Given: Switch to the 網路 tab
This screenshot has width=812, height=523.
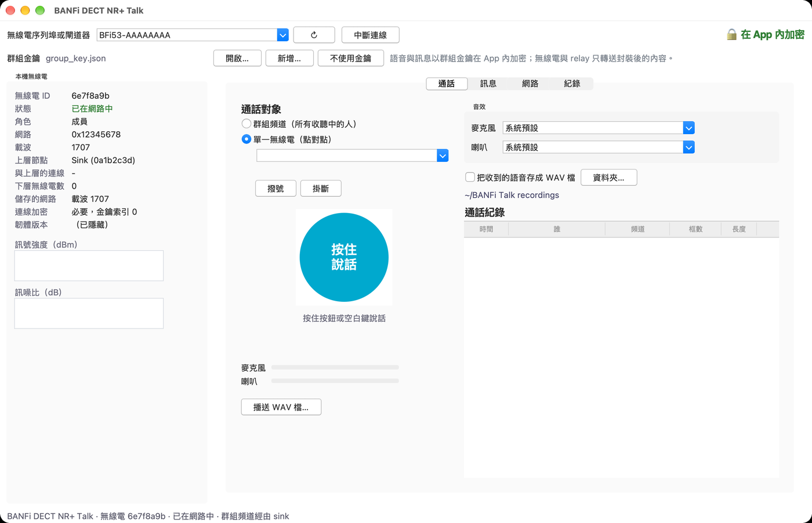Looking at the screenshot, I should click(x=530, y=84).
